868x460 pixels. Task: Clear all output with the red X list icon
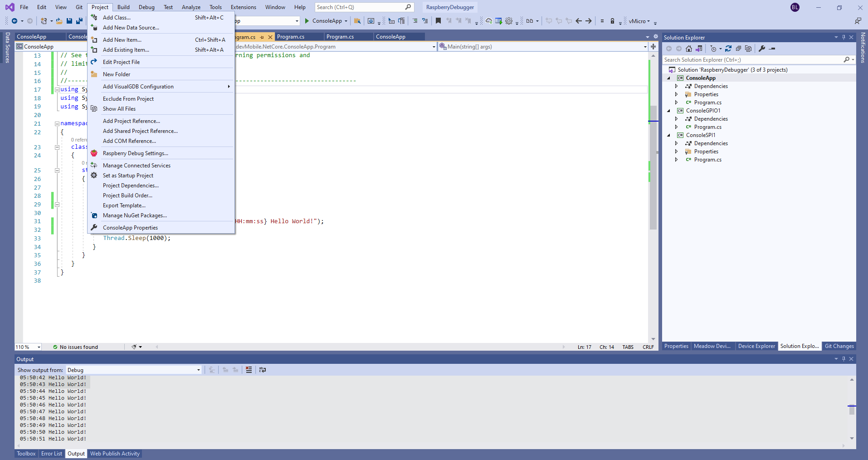coord(249,370)
